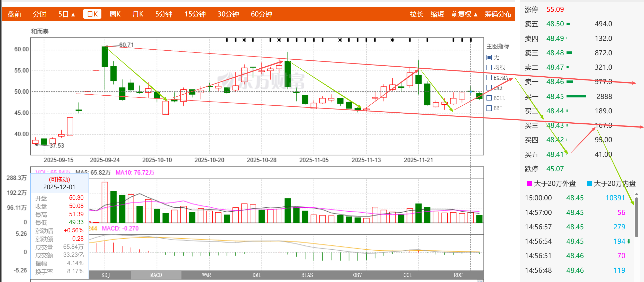This screenshot has width=644, height=282.
Task: Click the green down arrow beside 194
Action: 629,241
